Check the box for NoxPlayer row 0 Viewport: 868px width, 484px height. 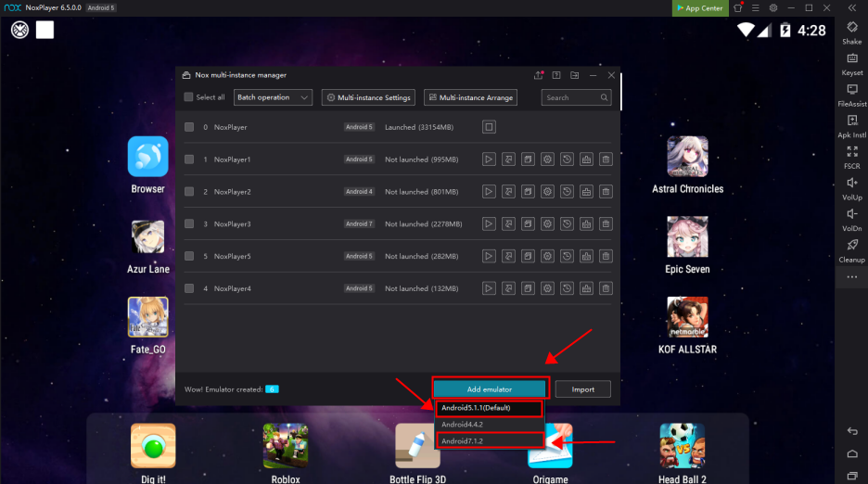(x=189, y=127)
